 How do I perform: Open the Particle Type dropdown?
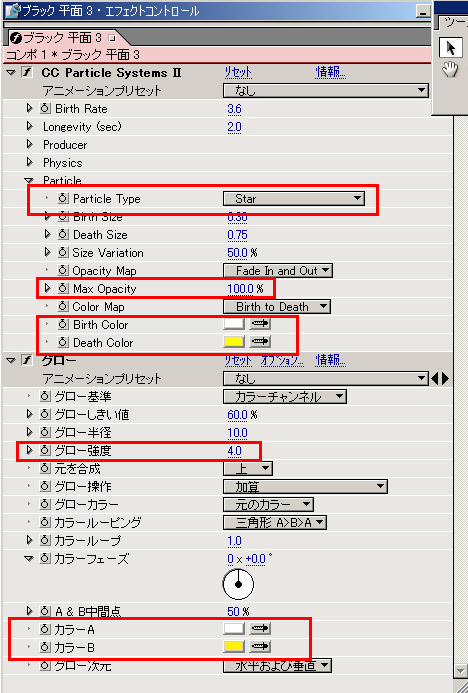point(294,198)
